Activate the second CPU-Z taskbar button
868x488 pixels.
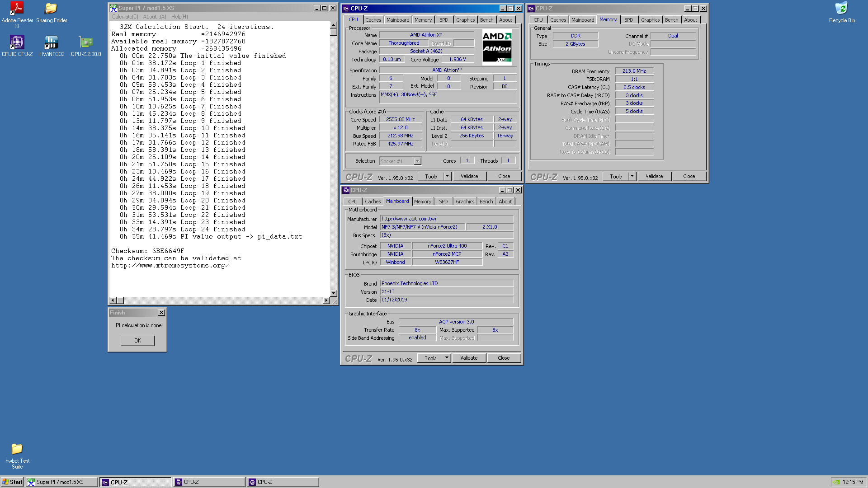(x=209, y=482)
